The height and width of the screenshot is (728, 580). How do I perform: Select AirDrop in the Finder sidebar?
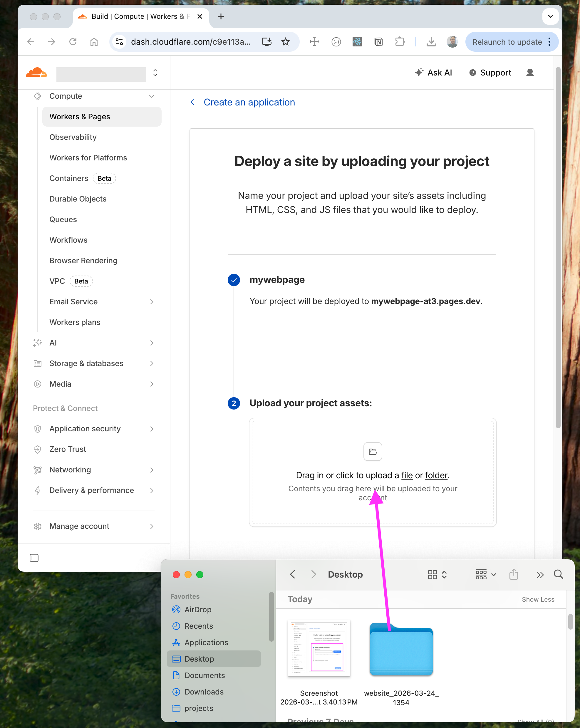197,610
